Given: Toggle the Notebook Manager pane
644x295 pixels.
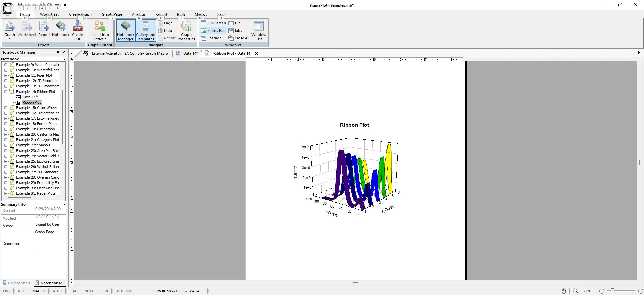Looking at the screenshot, I should point(126,30).
